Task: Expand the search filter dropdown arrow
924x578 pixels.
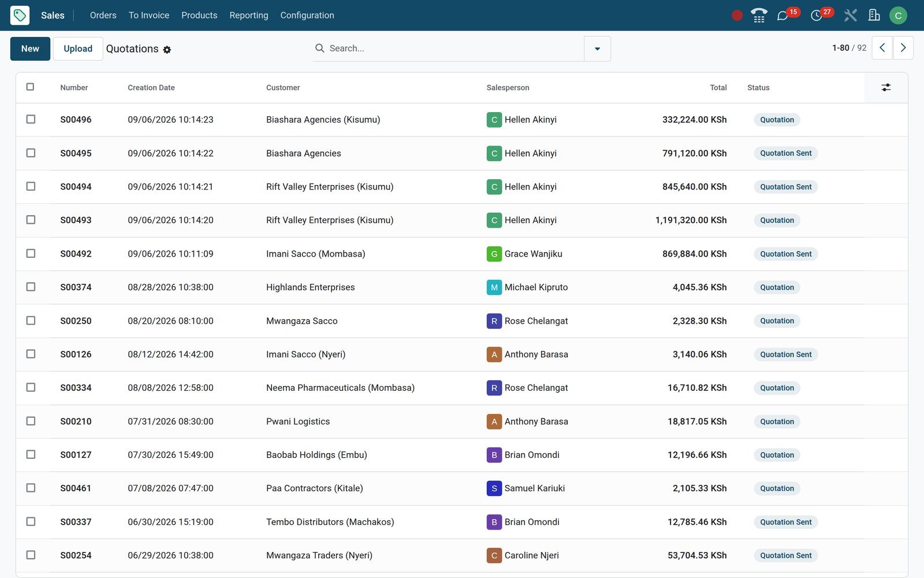Action: (x=597, y=49)
